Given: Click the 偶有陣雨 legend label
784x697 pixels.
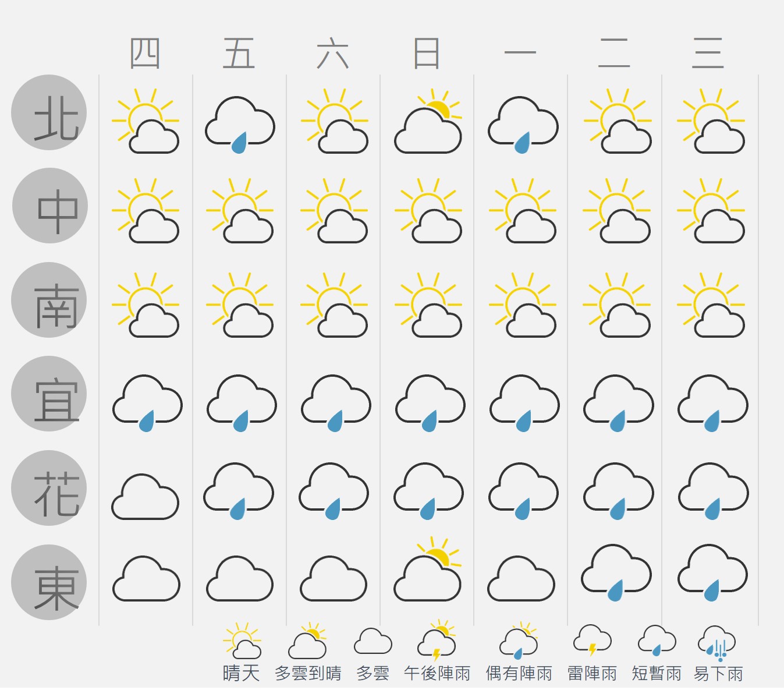Looking at the screenshot, I should pos(519,674).
